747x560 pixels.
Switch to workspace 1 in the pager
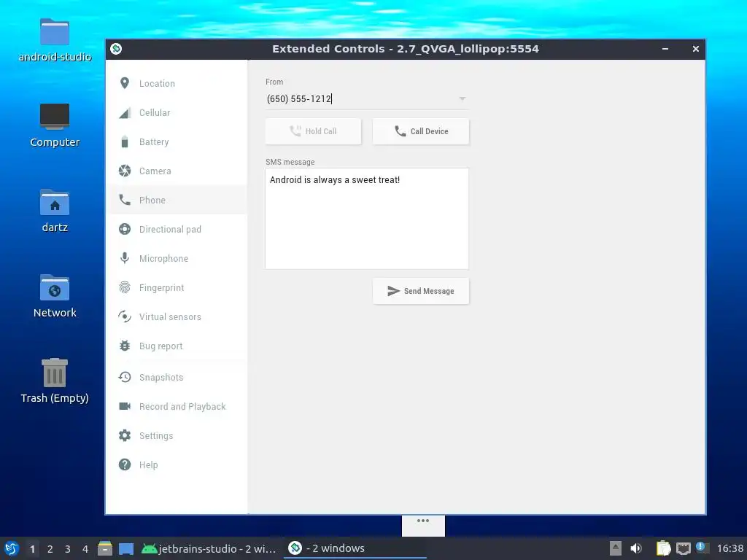pos(32,549)
